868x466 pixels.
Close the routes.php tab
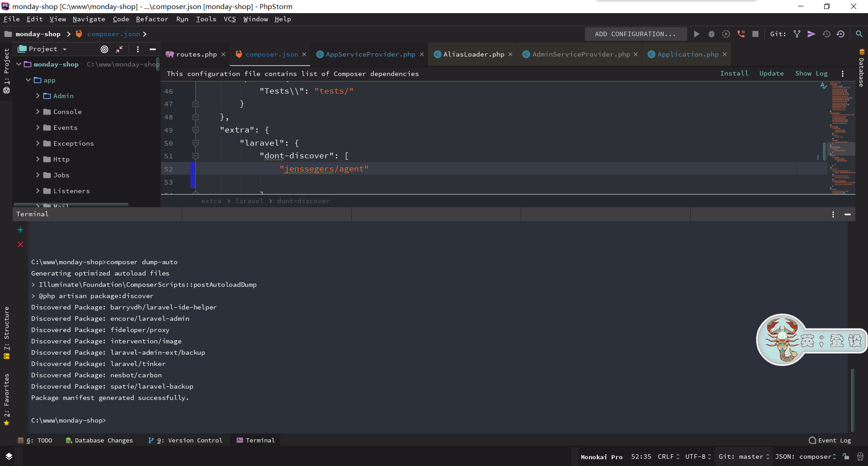pyautogui.click(x=223, y=54)
